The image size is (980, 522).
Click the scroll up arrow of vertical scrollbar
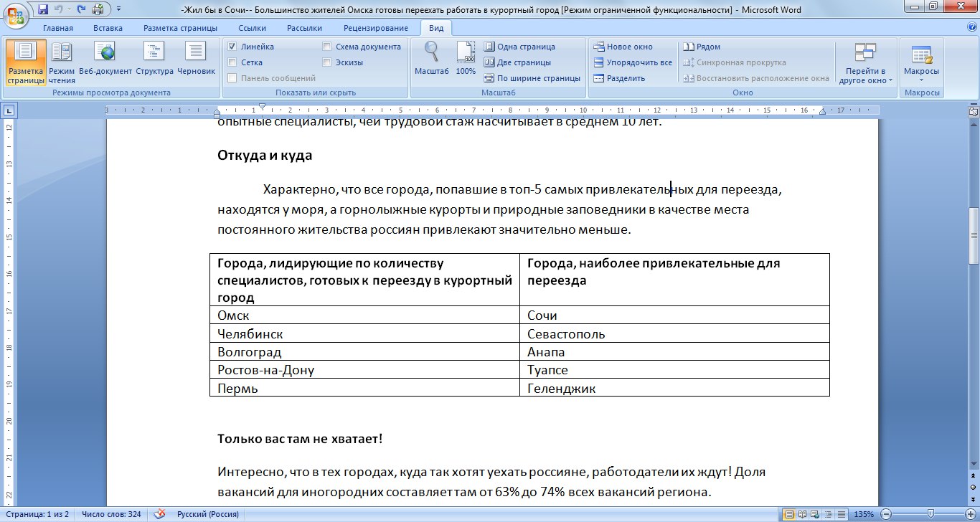pos(974,125)
